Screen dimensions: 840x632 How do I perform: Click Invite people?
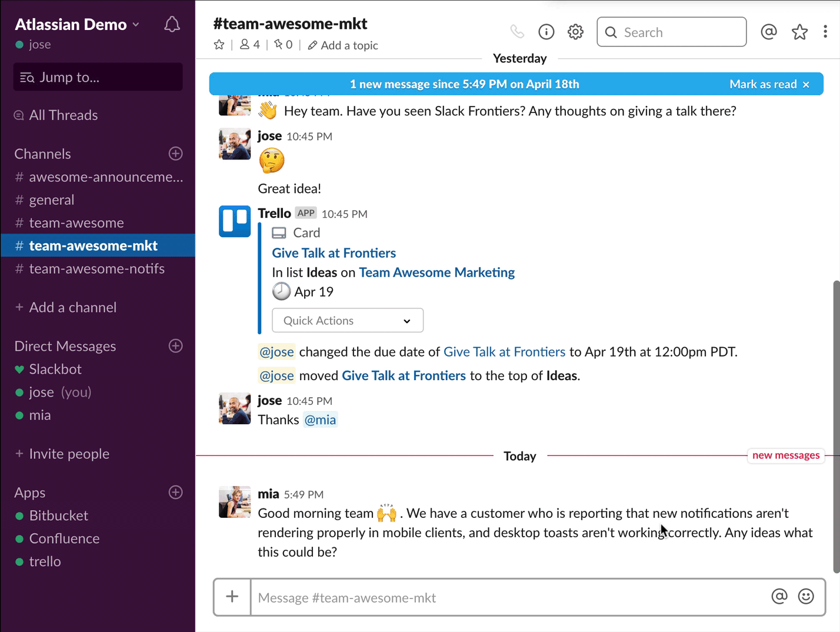coord(62,454)
